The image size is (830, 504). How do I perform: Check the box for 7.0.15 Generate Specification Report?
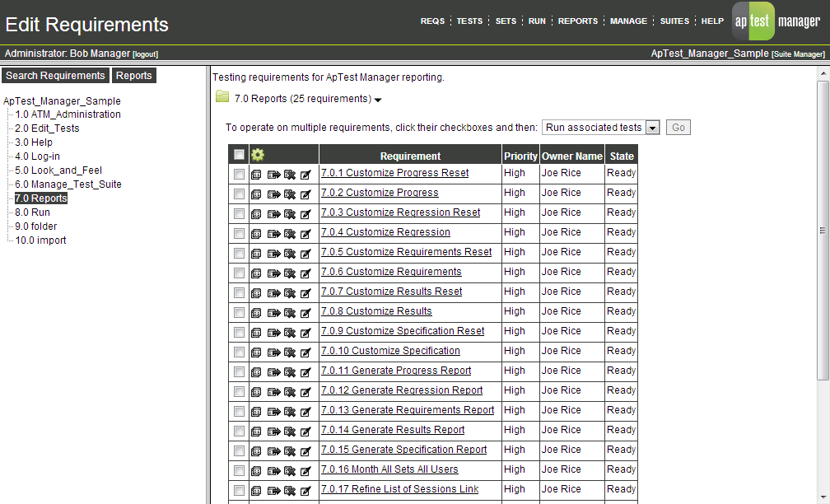click(240, 451)
